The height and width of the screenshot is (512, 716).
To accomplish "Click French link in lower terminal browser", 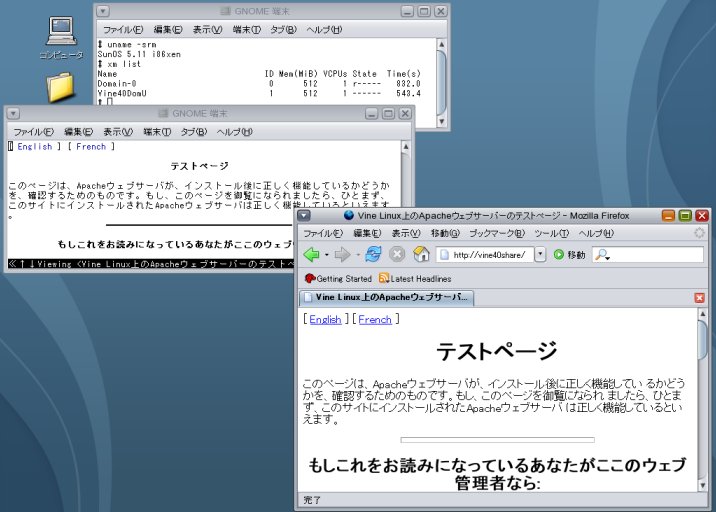I will [x=91, y=147].
